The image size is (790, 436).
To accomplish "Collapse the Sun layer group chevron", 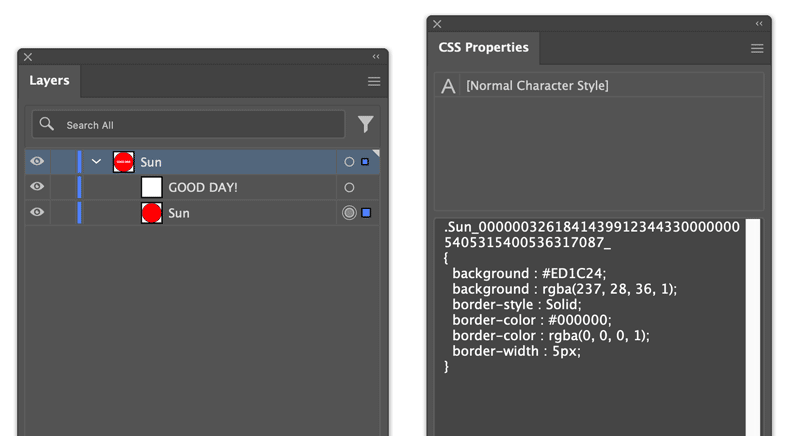I will tap(96, 162).
